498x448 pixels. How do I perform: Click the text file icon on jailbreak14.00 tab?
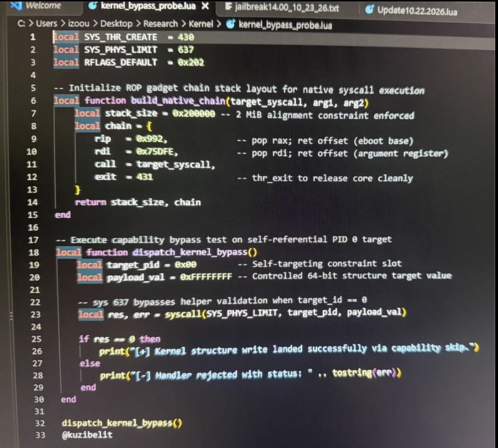(x=229, y=7)
